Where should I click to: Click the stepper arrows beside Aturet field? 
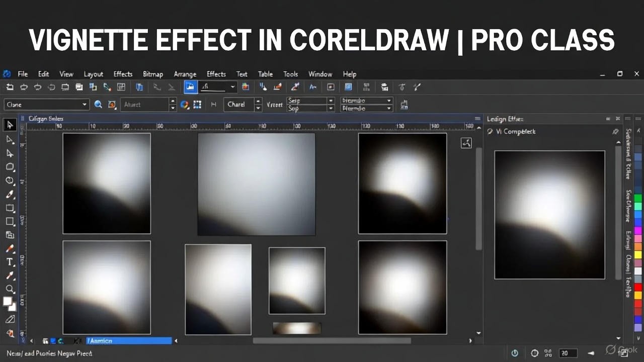click(x=173, y=105)
